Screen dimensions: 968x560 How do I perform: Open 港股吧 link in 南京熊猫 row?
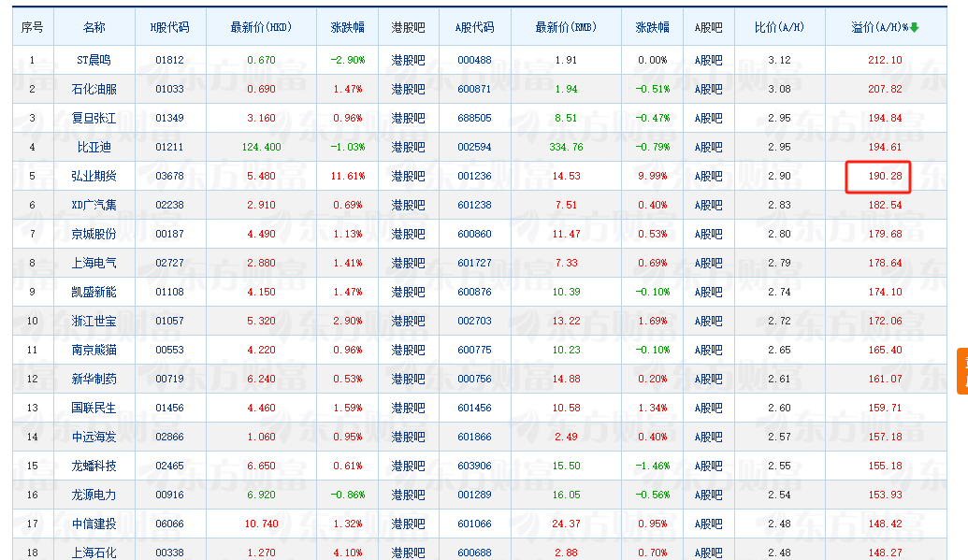[408, 350]
